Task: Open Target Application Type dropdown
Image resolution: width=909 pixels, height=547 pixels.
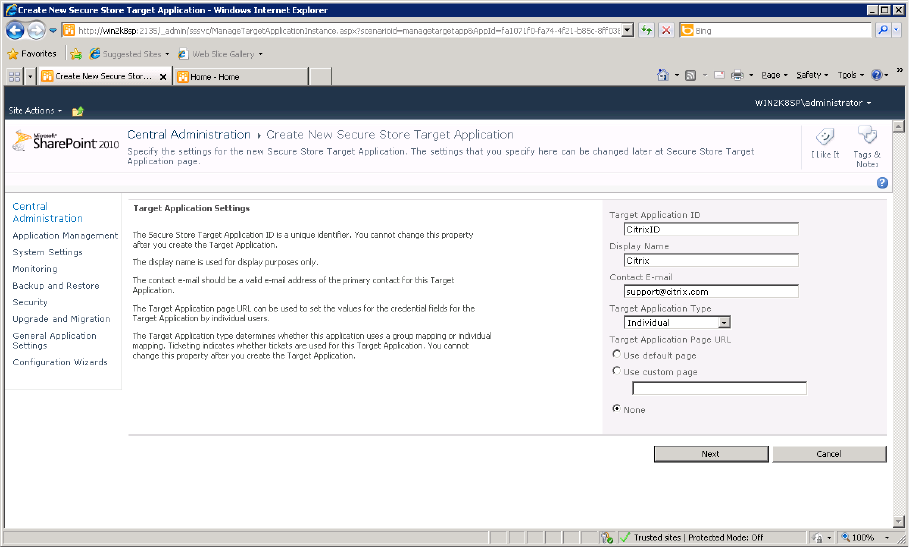Action: coord(677,323)
